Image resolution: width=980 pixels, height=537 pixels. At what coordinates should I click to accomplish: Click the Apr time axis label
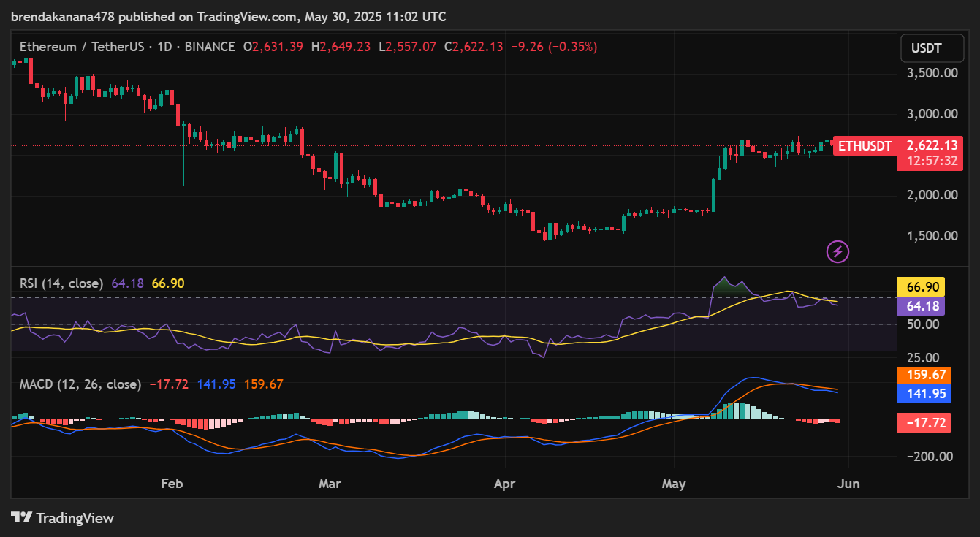(x=505, y=484)
